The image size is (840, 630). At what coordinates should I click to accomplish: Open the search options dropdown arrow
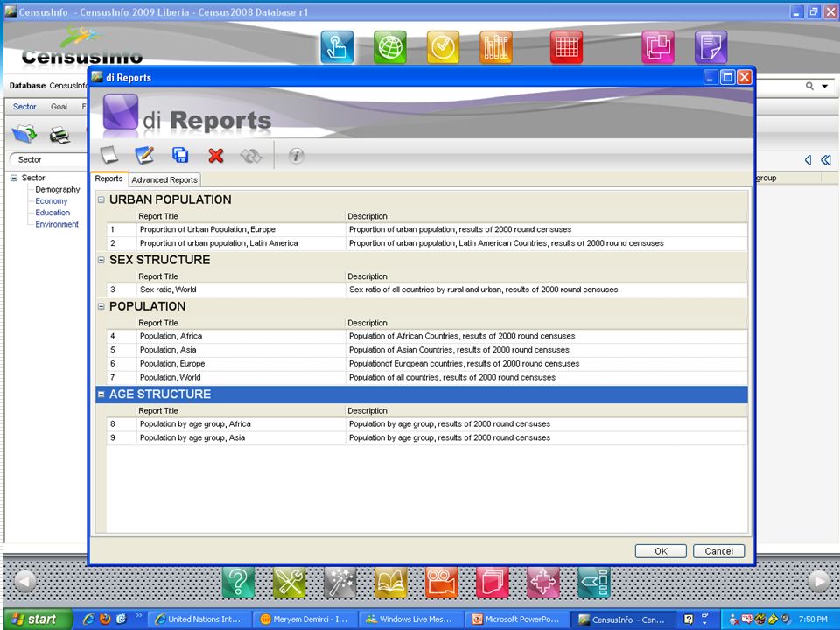click(x=825, y=86)
